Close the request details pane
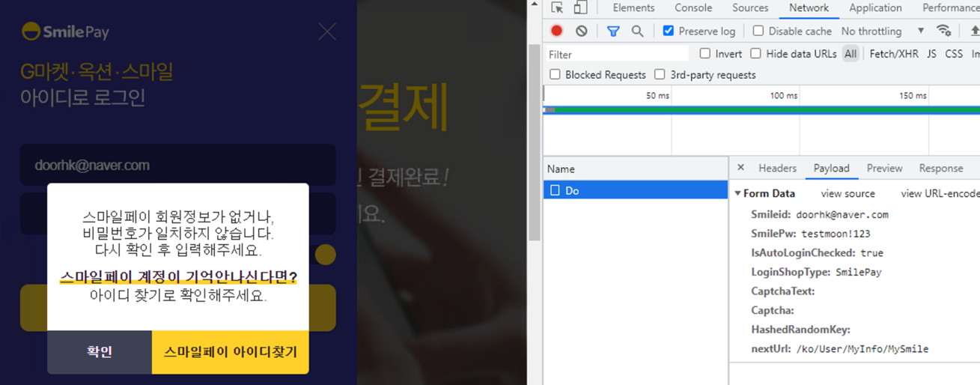This screenshot has width=980, height=385. click(x=740, y=168)
